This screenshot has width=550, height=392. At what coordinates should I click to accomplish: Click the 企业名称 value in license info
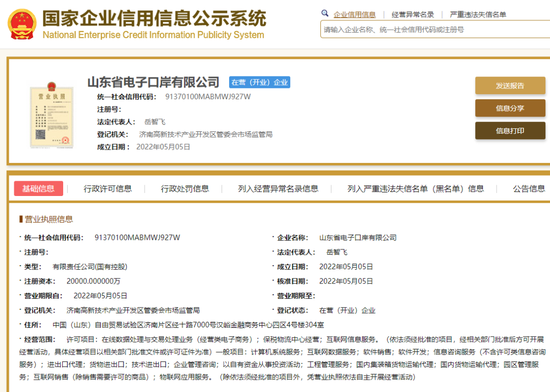[358, 238]
